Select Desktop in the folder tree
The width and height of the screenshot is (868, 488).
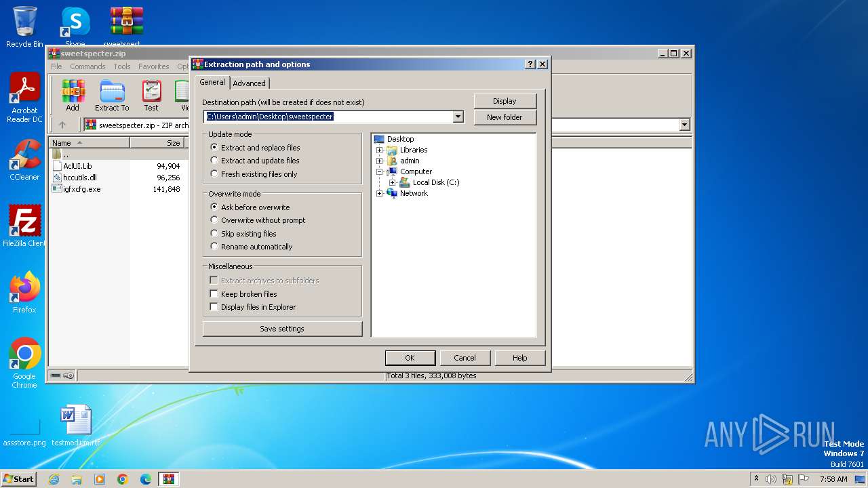(400, 139)
